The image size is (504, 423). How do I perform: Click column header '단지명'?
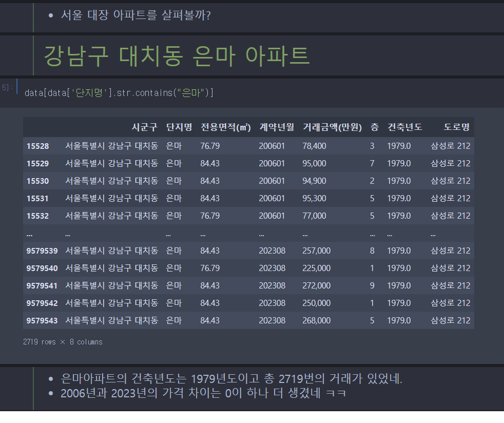tap(179, 127)
